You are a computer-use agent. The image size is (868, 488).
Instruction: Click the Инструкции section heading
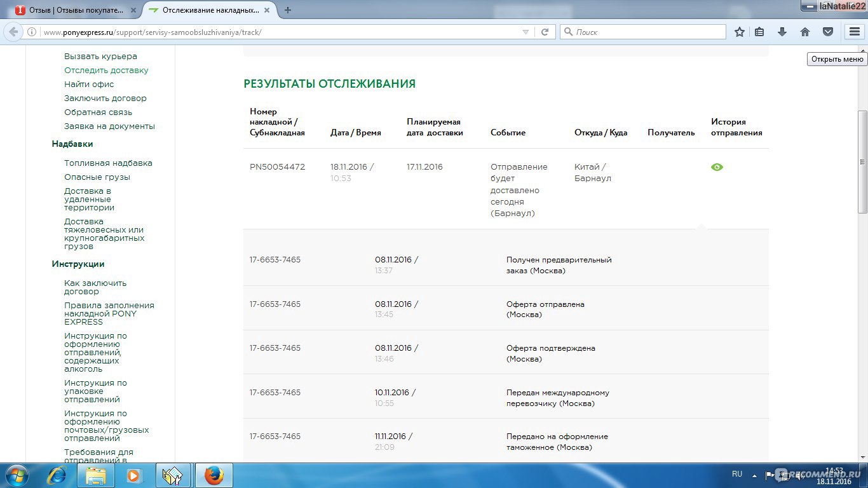point(78,264)
